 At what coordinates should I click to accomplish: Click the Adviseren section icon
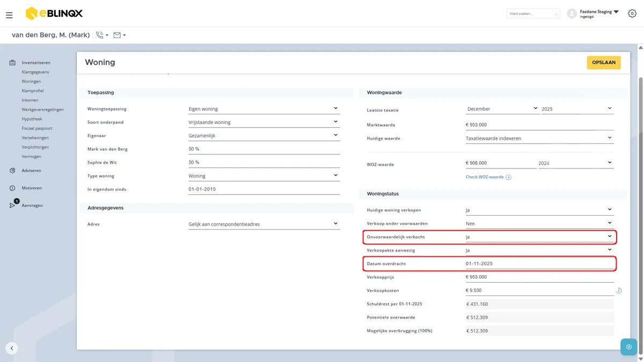point(12,171)
